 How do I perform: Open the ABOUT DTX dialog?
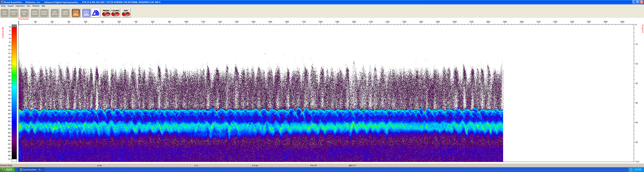86,13
